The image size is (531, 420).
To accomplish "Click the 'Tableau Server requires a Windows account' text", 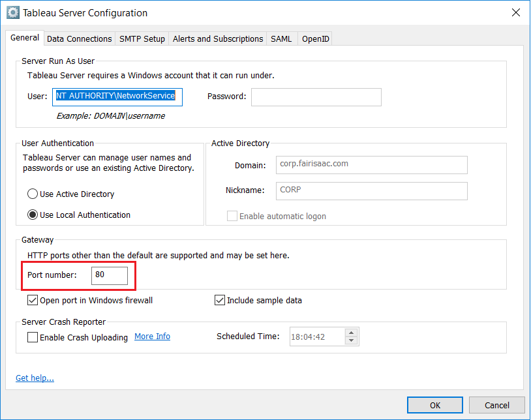I will tap(151, 76).
